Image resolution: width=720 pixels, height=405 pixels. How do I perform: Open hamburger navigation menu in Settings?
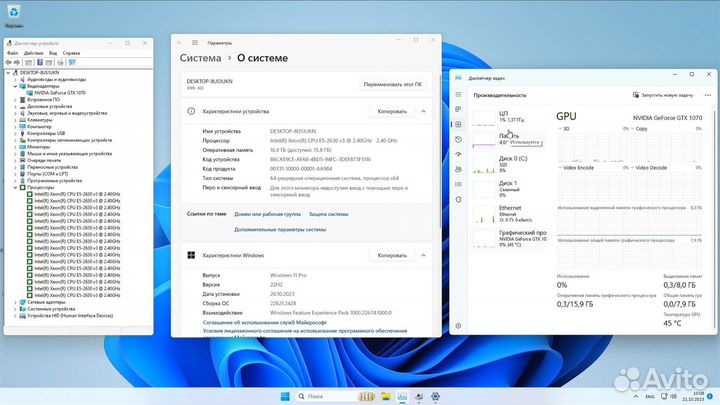[195, 43]
